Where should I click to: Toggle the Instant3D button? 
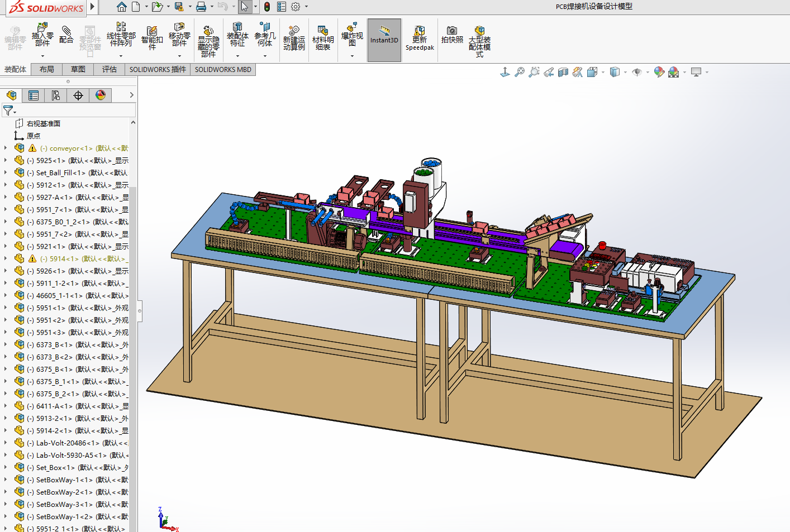pyautogui.click(x=384, y=40)
